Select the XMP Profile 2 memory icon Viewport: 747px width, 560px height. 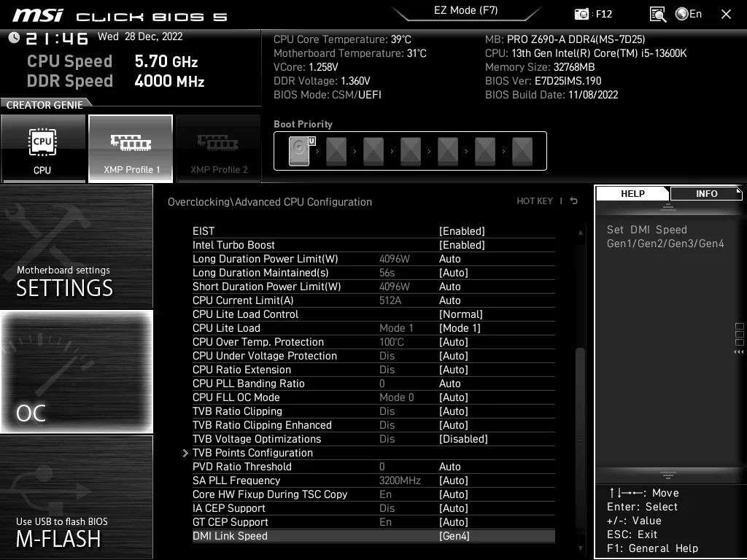pyautogui.click(x=219, y=149)
